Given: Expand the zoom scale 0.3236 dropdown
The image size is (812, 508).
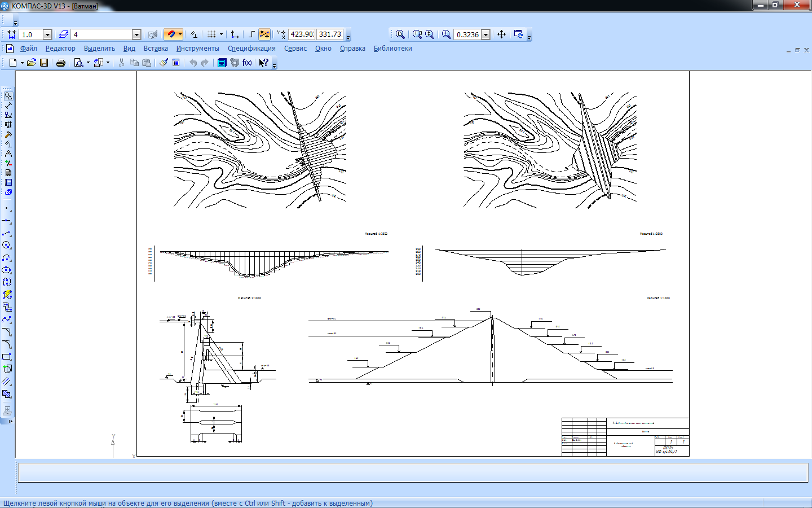Looking at the screenshot, I should pyautogui.click(x=486, y=34).
